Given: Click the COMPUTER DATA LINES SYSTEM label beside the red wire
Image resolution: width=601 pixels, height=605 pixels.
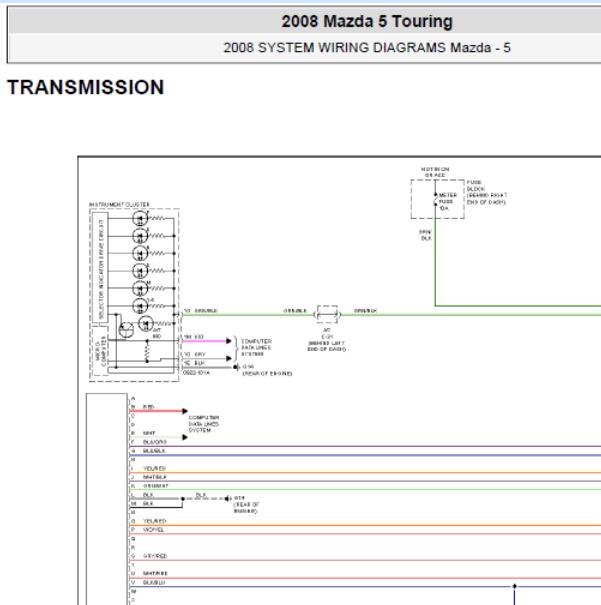Looking at the screenshot, I should tap(204, 424).
